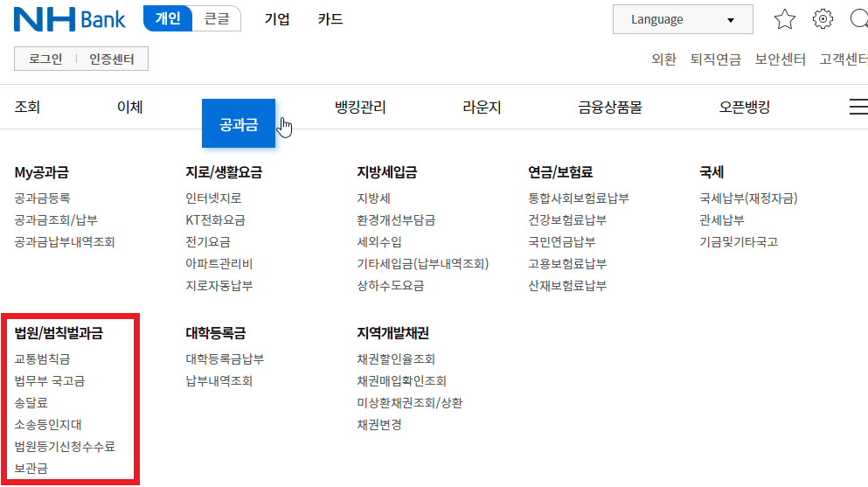Screen dimensions: 868x487
Task: Open settings via the gear icon
Action: click(x=823, y=19)
